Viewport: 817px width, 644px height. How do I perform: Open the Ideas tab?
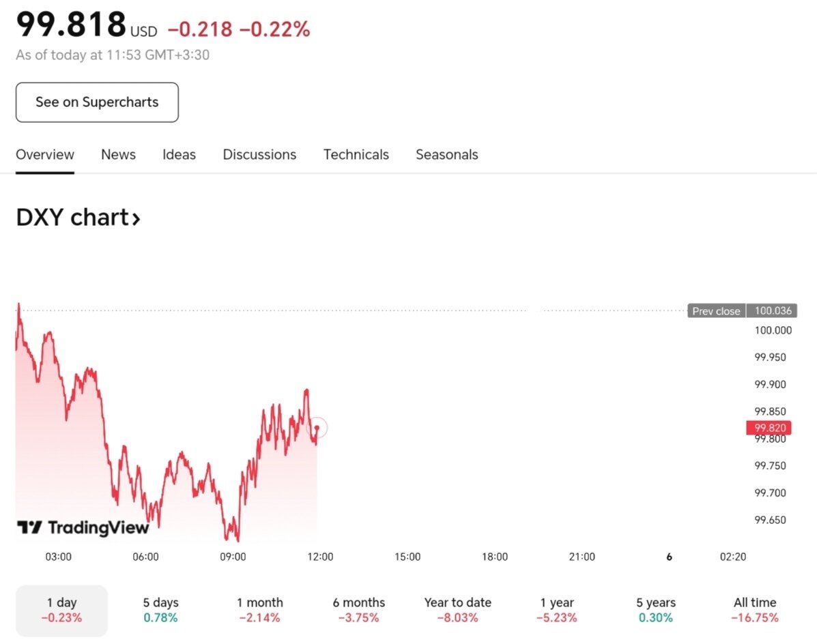[179, 155]
